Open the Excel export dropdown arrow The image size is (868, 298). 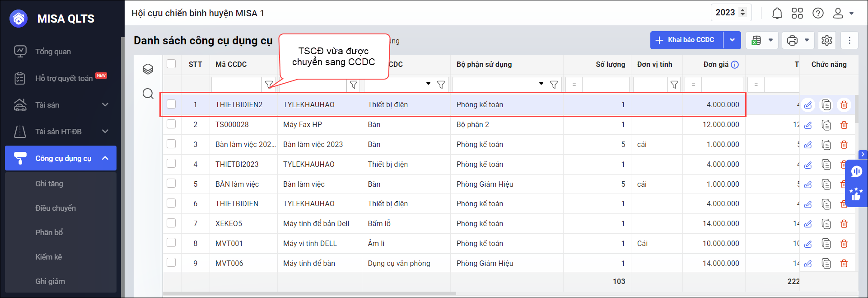[x=771, y=40]
